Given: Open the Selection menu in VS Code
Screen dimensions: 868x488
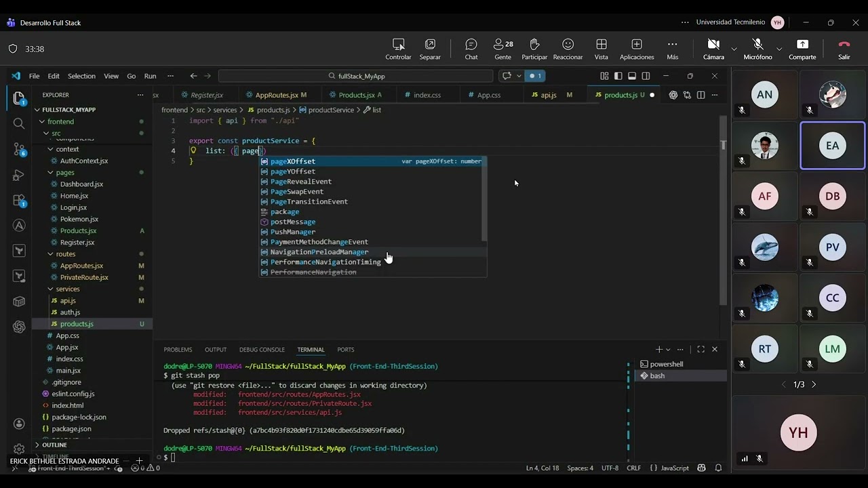Looking at the screenshot, I should coord(81,76).
